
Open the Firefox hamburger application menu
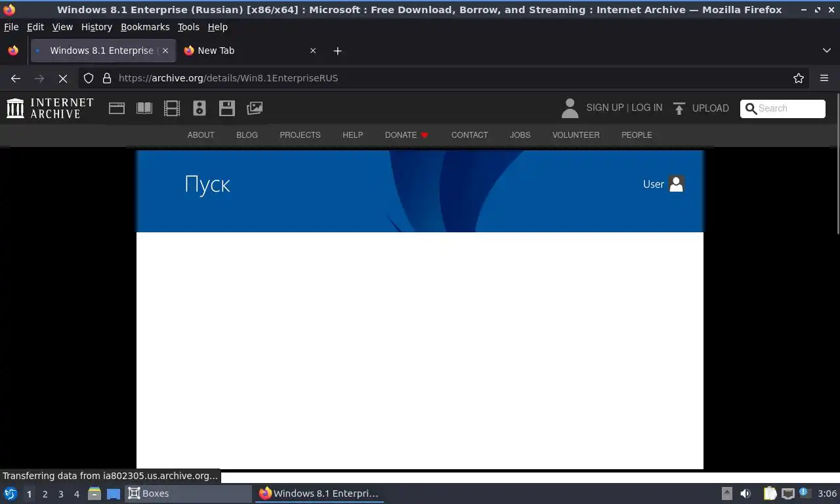click(824, 78)
